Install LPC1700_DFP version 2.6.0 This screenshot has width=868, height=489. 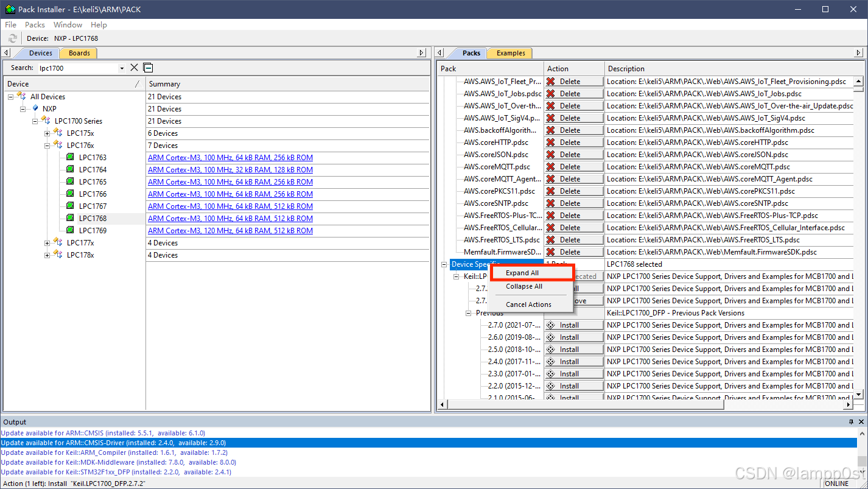tap(574, 337)
